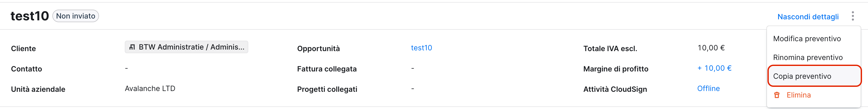Open the three-dot more options menu
The width and height of the screenshot is (868, 109).
[852, 16]
